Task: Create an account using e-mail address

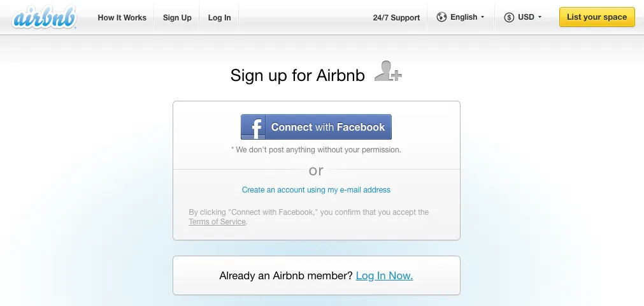Action: pos(316,190)
